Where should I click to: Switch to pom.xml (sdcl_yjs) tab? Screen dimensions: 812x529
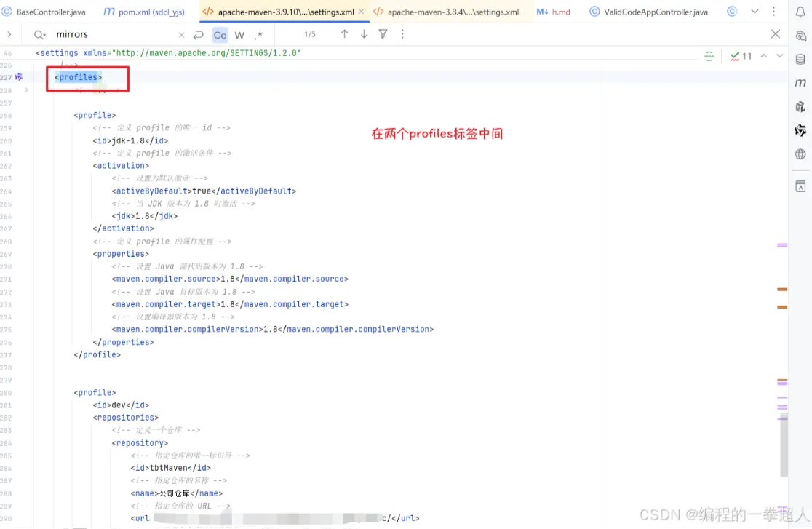pos(145,12)
